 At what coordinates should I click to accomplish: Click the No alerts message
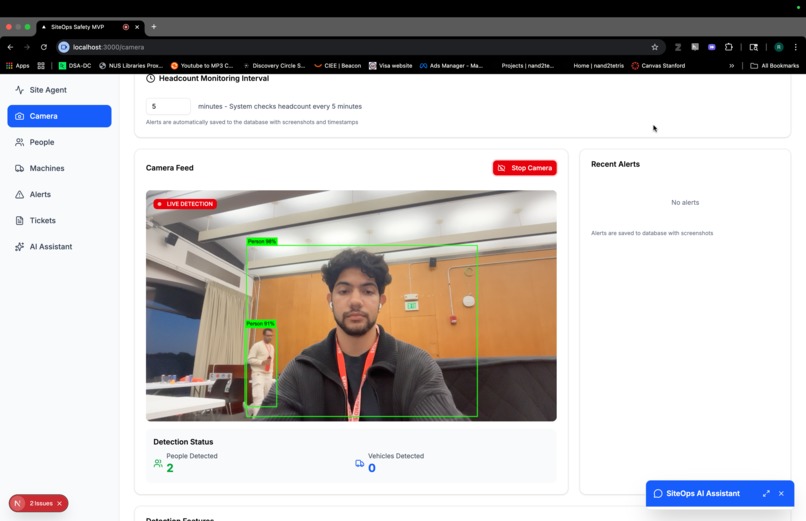[685, 202]
